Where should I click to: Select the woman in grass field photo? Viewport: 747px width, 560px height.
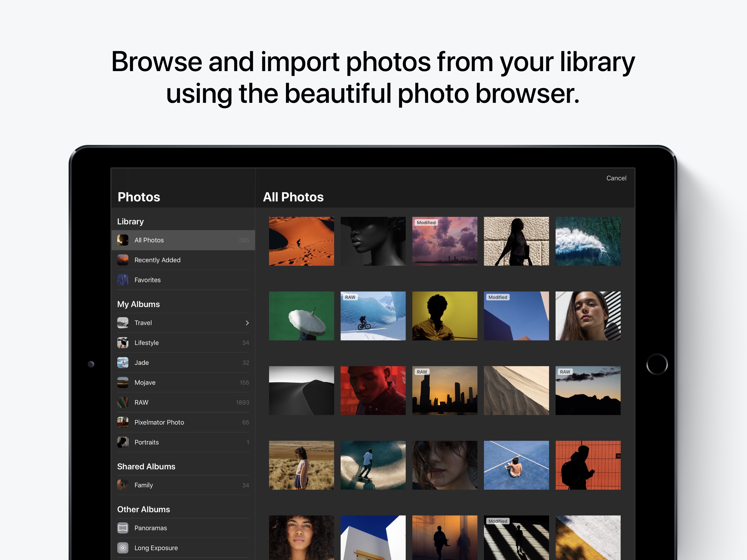coord(301,465)
